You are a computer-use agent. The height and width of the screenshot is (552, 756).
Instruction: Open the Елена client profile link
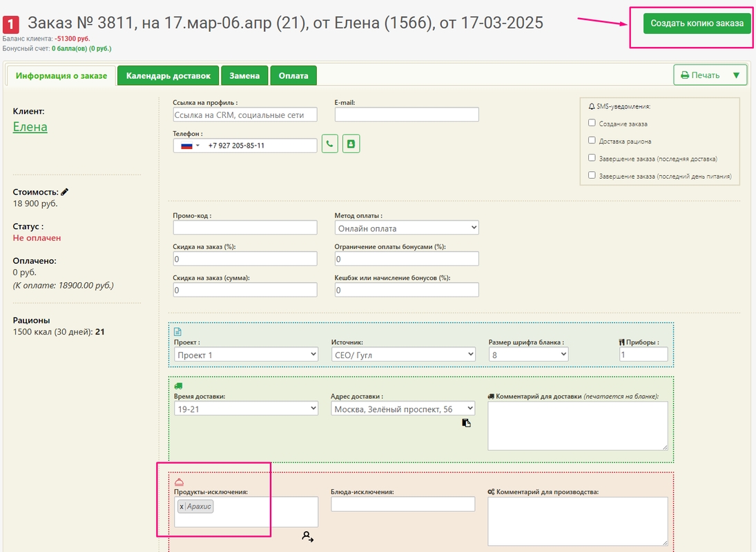[30, 127]
